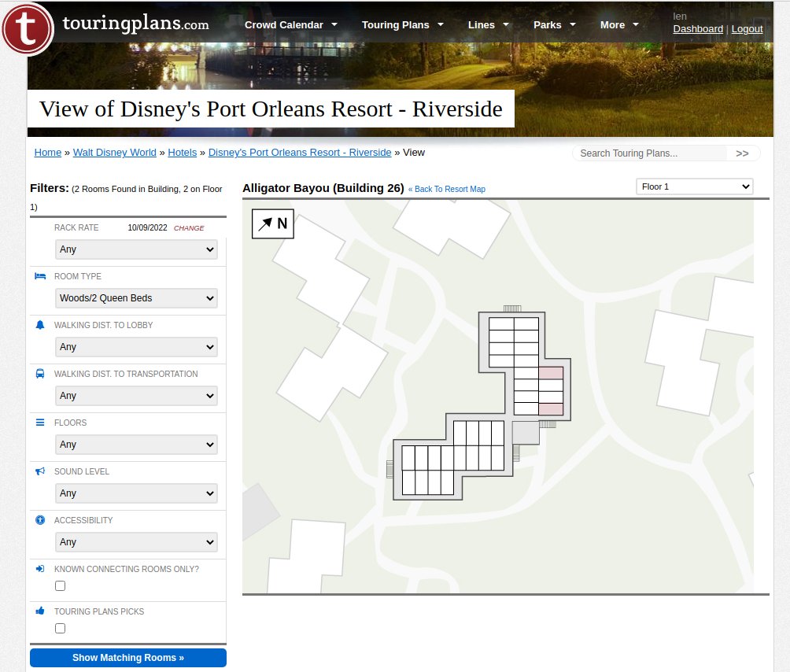Click the bell icon beside Walking Dist. to Lobby
The width and height of the screenshot is (790, 672).
click(x=40, y=325)
